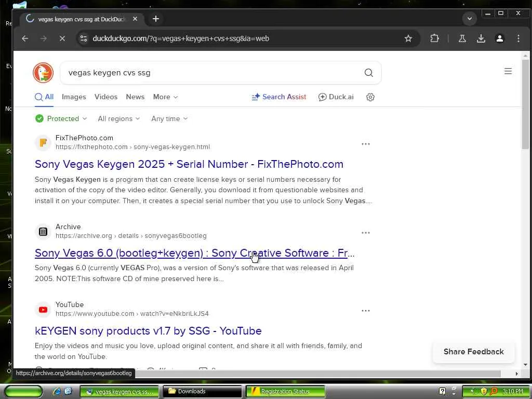Select the All results tab
The width and height of the screenshot is (532, 399).
click(x=44, y=97)
